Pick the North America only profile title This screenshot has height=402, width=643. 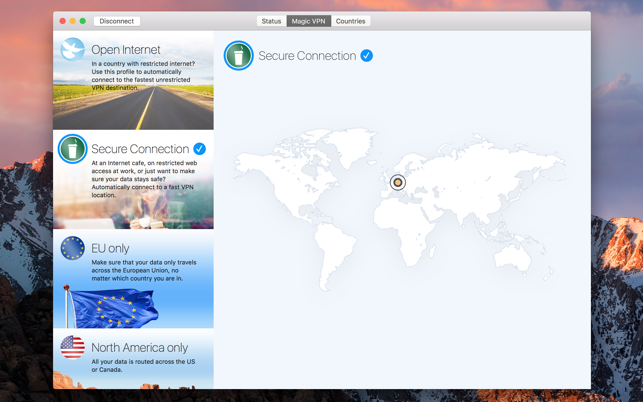tap(139, 348)
